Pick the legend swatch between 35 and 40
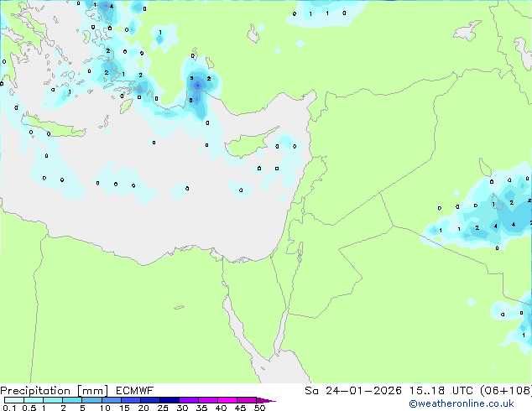Screen dimensions: 532x411 (x=207, y=400)
